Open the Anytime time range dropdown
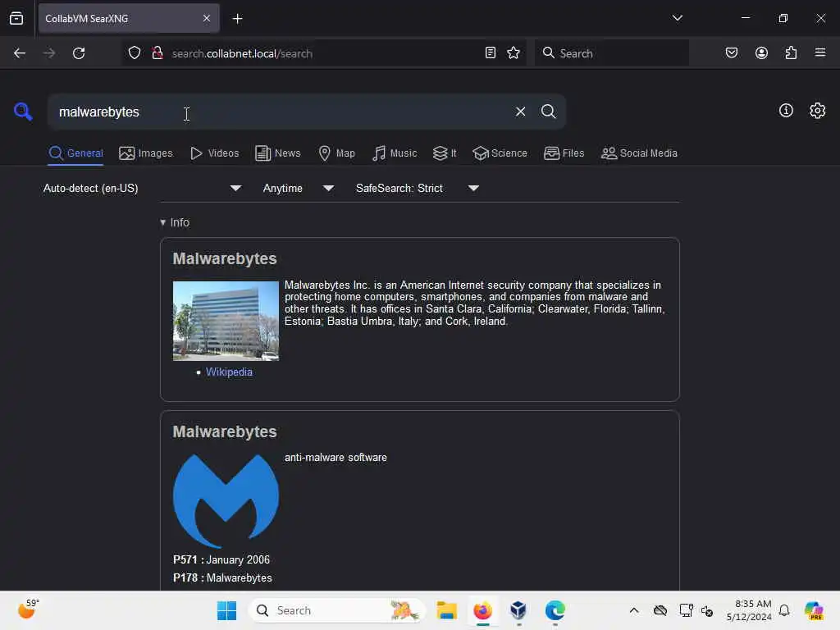This screenshot has height=630, width=840. click(299, 188)
